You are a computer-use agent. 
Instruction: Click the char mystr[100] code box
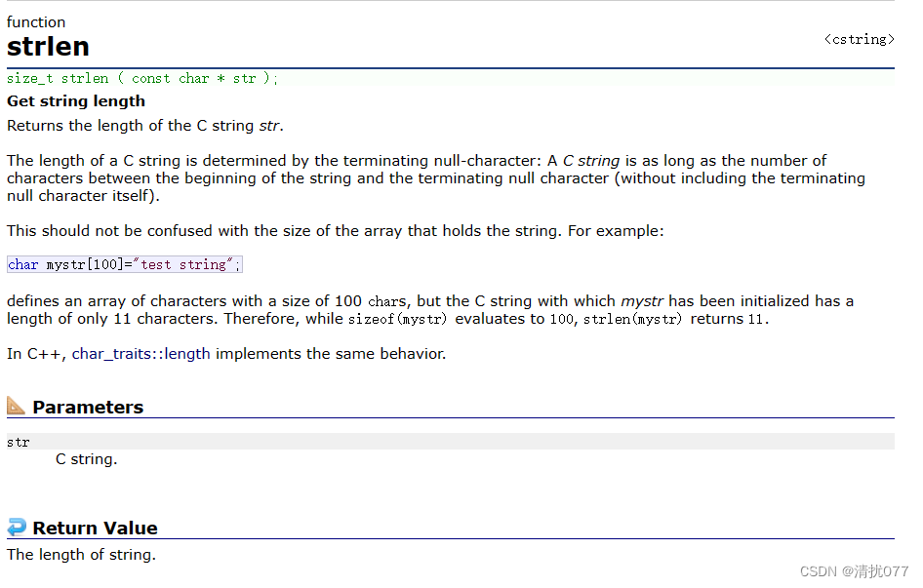pos(125,265)
